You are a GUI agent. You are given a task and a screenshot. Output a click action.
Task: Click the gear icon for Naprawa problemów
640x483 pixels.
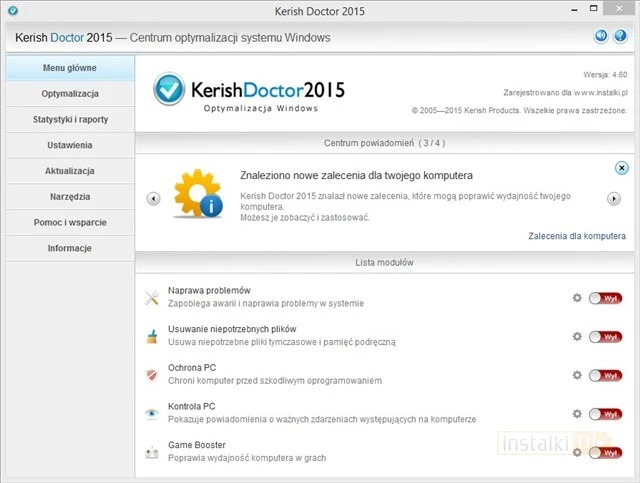[x=577, y=298]
